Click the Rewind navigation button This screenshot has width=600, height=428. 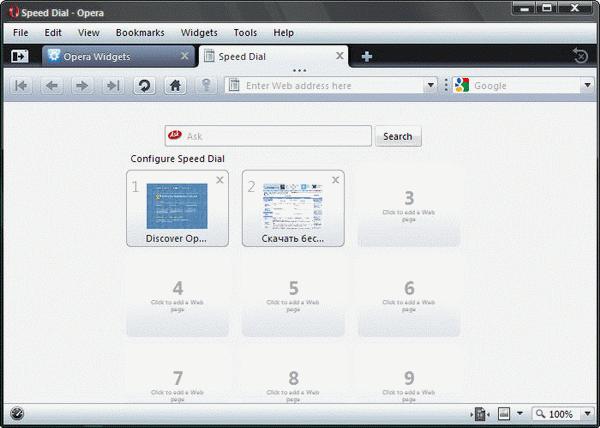[21, 86]
